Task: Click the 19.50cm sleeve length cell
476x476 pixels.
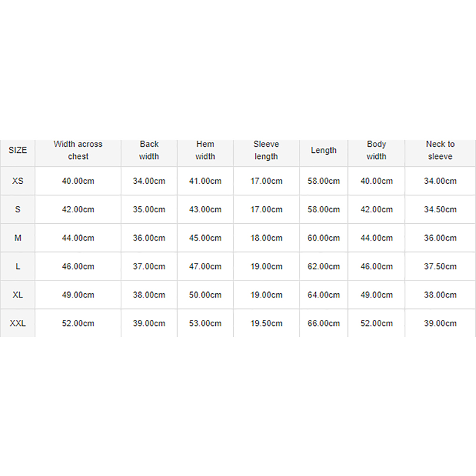Action: coord(266,323)
